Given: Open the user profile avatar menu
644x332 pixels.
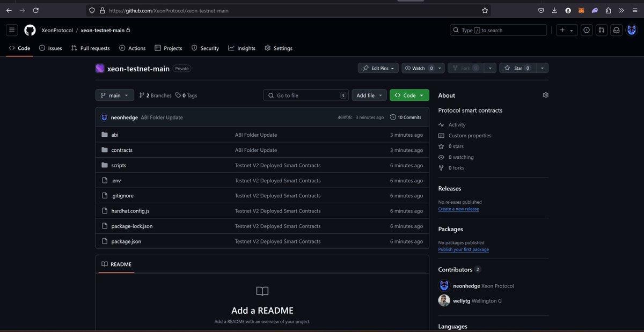Looking at the screenshot, I should point(632,31).
